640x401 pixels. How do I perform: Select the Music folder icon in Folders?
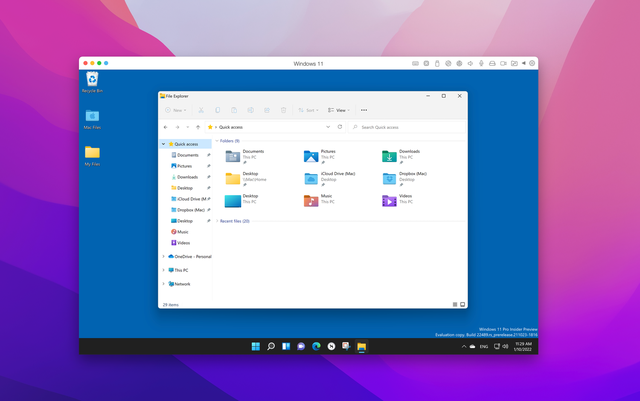pyautogui.click(x=311, y=201)
